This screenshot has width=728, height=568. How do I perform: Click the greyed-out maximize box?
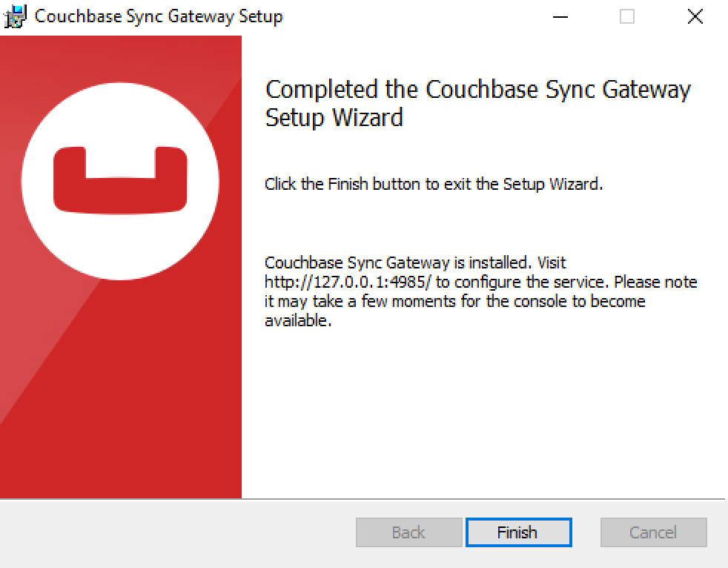point(627,16)
